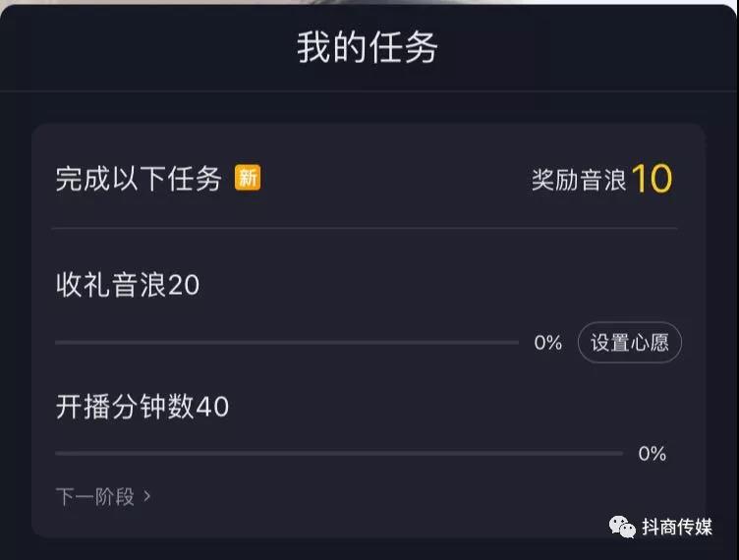The width and height of the screenshot is (739, 560).
Task: Tap the yellow reward number 10
Action: (652, 179)
